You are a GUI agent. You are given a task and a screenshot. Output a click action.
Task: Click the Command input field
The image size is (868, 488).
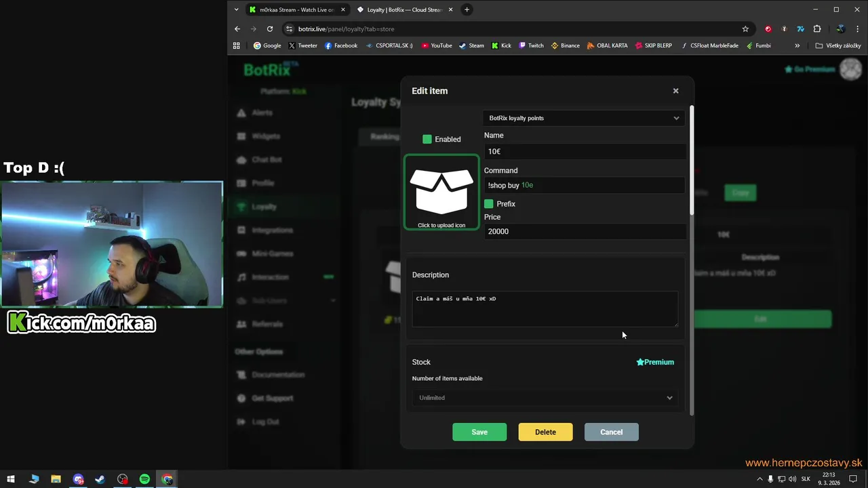585,185
